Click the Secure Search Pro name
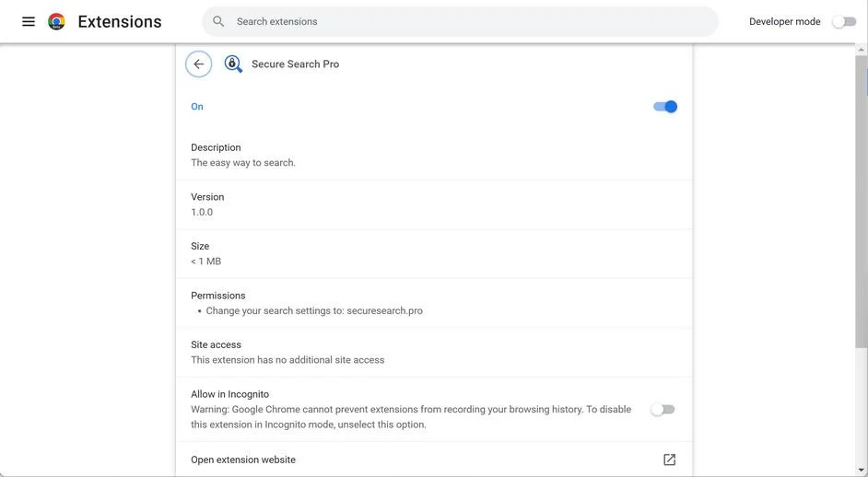The width and height of the screenshot is (868, 477). pyautogui.click(x=295, y=64)
